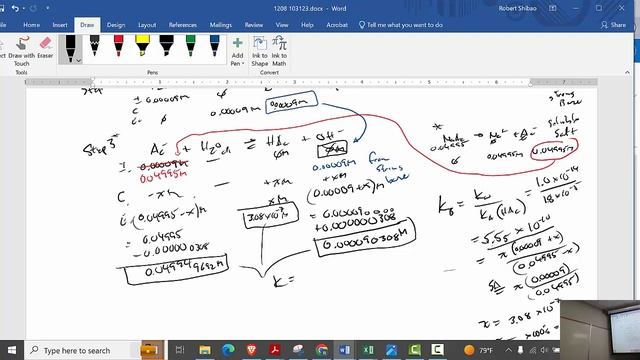Select the black highlighter marker
Image resolution: width=640 pixels, height=360 pixels.
pos(167,46)
